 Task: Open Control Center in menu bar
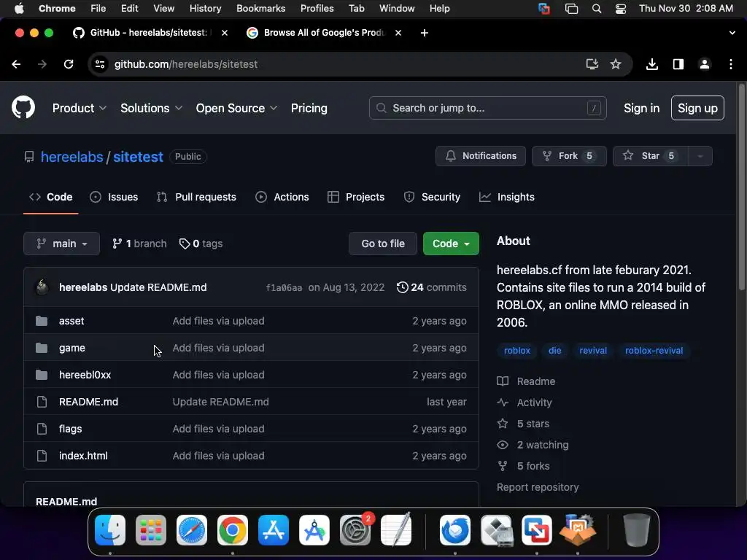coord(621,9)
